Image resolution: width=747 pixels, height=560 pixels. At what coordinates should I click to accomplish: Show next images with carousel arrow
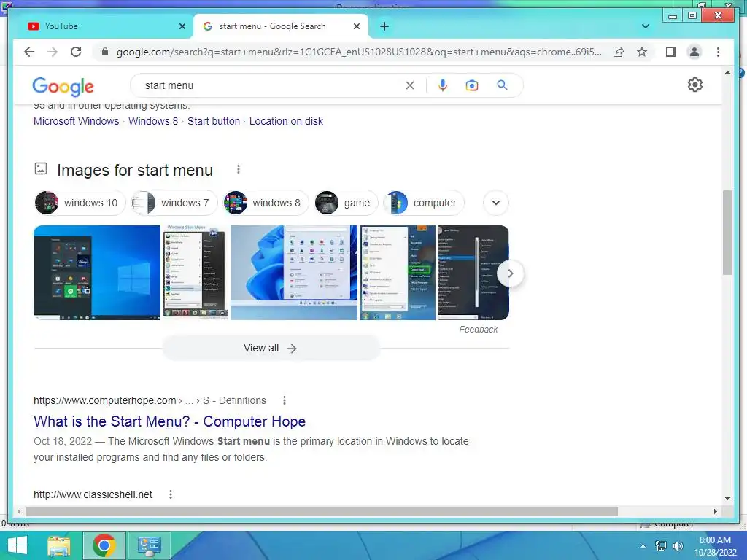(x=510, y=273)
